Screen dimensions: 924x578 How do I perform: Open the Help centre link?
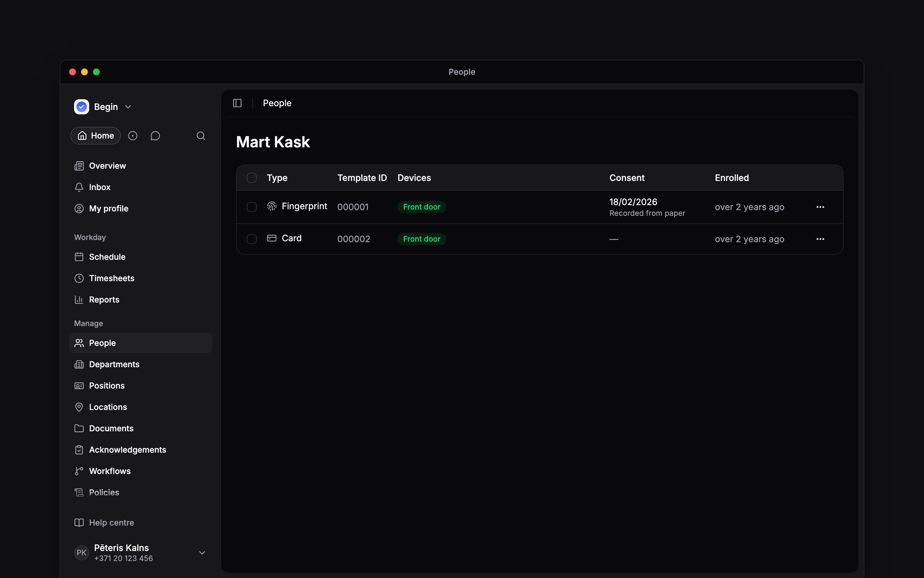[x=141, y=523]
